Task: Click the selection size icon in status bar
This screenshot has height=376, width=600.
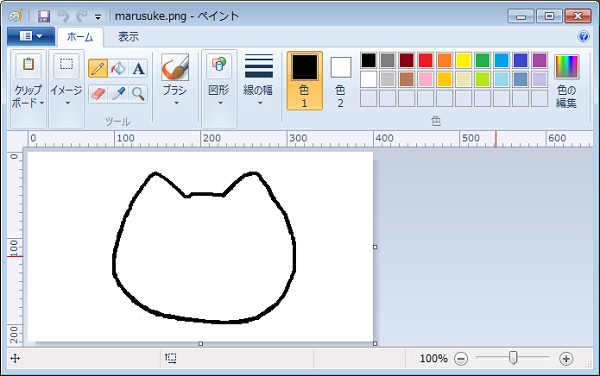Action: (171, 358)
